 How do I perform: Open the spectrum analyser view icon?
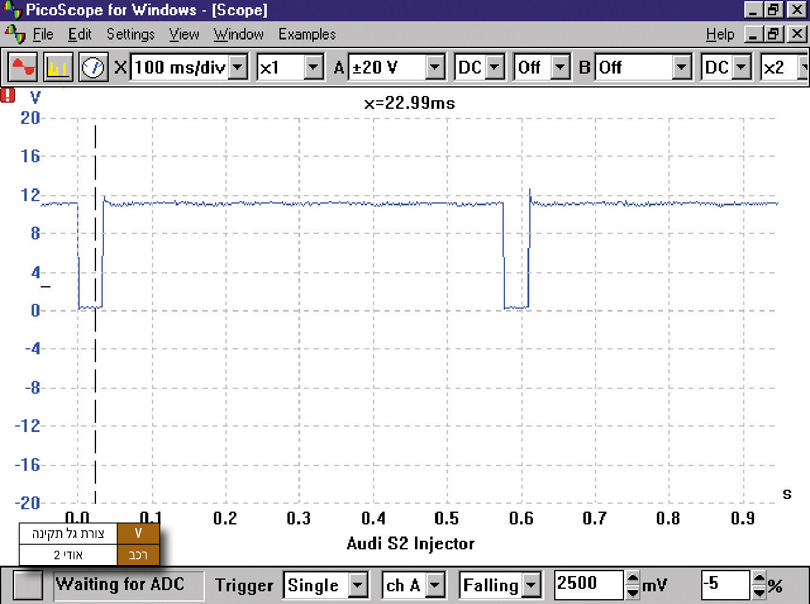pos(58,68)
